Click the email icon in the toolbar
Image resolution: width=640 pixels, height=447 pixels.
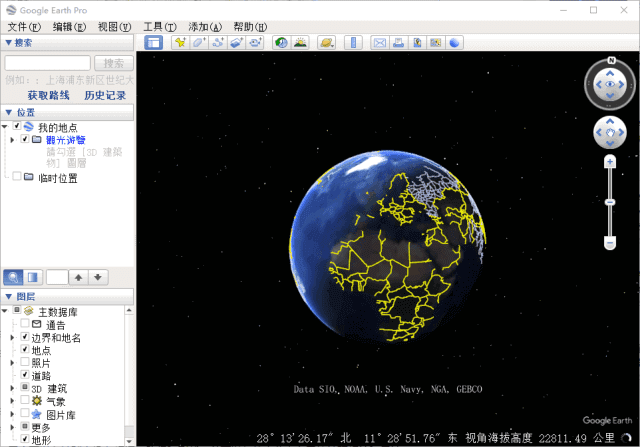(x=380, y=43)
